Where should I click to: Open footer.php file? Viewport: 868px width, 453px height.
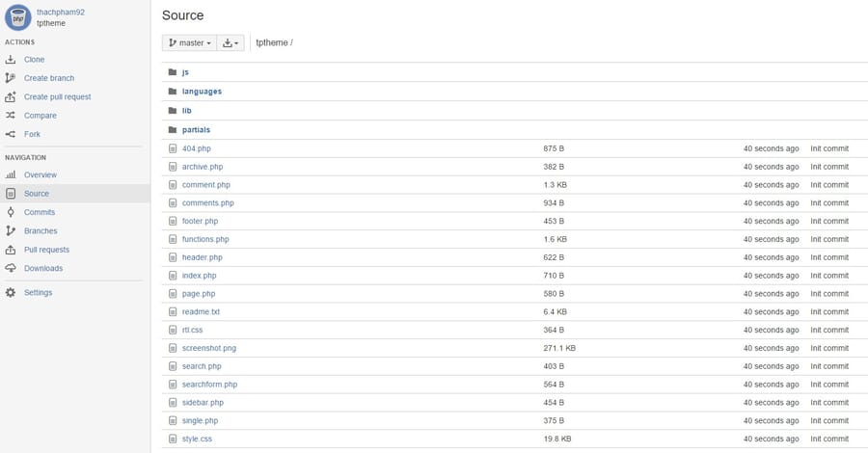tap(200, 222)
